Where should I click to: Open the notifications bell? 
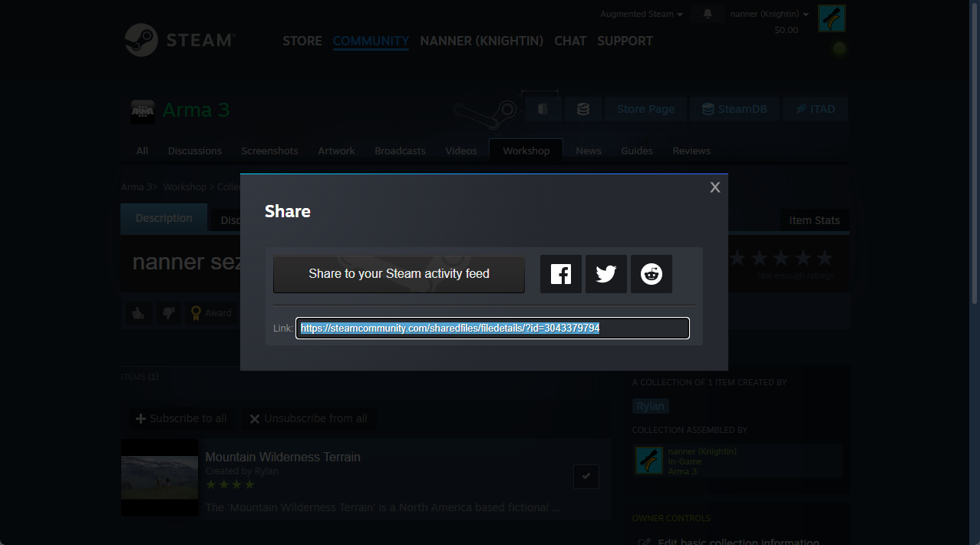coord(708,14)
